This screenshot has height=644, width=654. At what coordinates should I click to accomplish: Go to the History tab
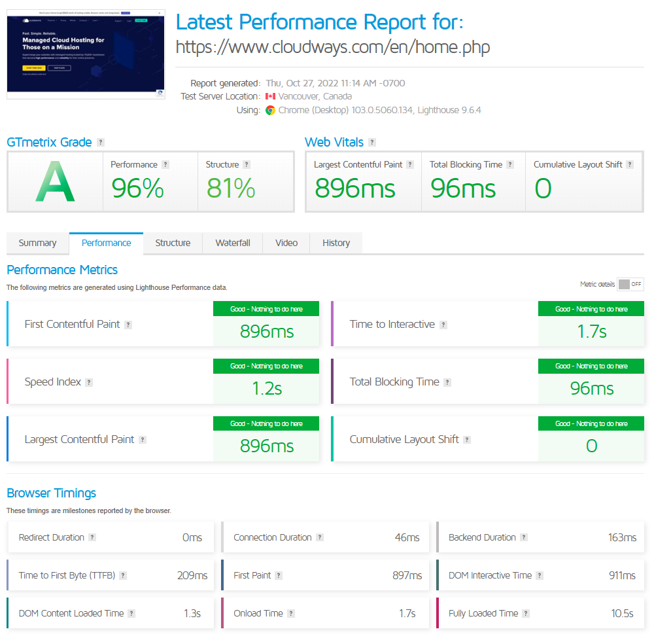coord(336,243)
